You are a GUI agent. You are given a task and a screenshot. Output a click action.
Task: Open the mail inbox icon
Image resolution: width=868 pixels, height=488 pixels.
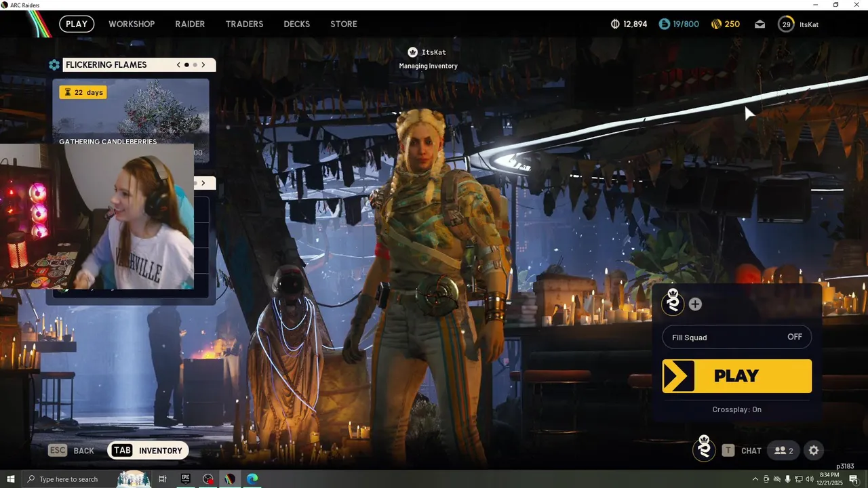(760, 24)
